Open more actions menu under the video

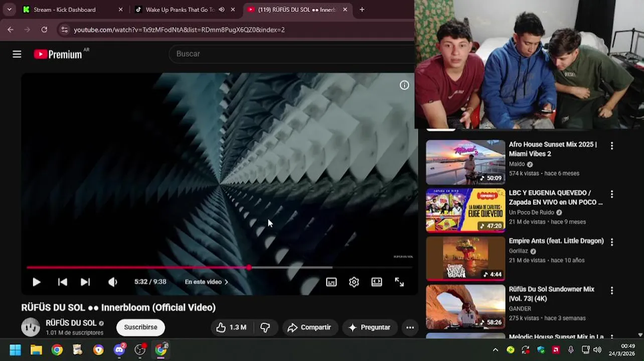coord(410,327)
